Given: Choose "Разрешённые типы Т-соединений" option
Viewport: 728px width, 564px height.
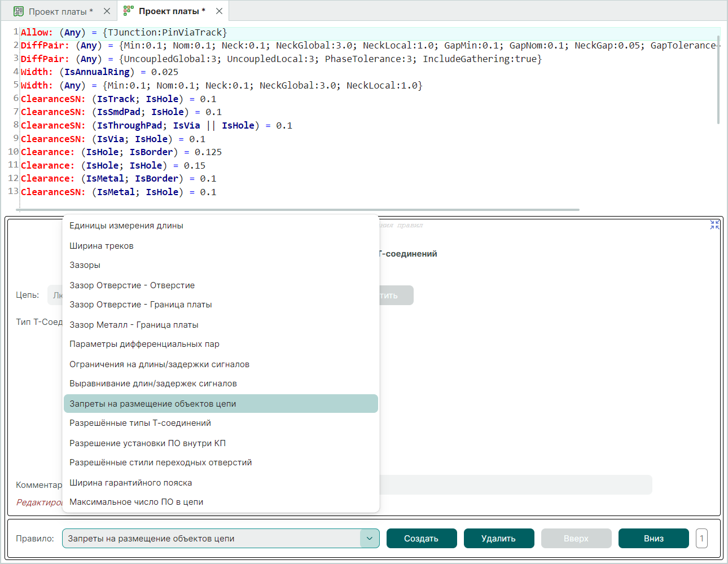Looking at the screenshot, I should pyautogui.click(x=140, y=423).
